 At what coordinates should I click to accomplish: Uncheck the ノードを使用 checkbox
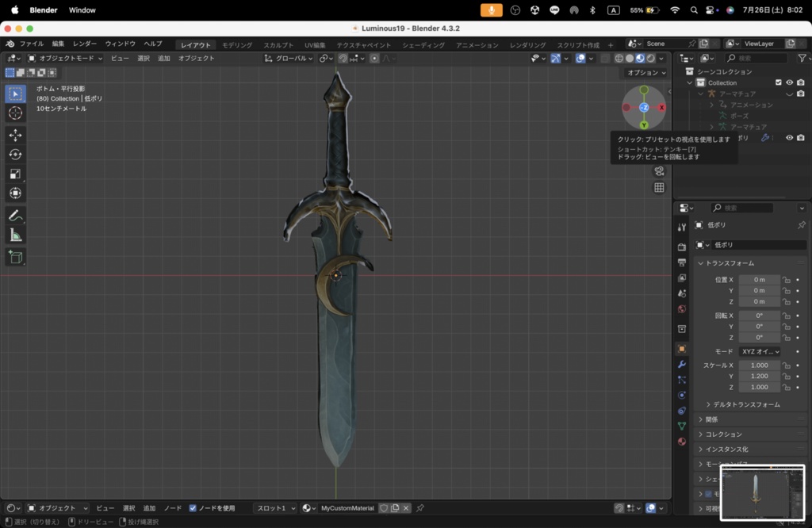[x=193, y=508]
